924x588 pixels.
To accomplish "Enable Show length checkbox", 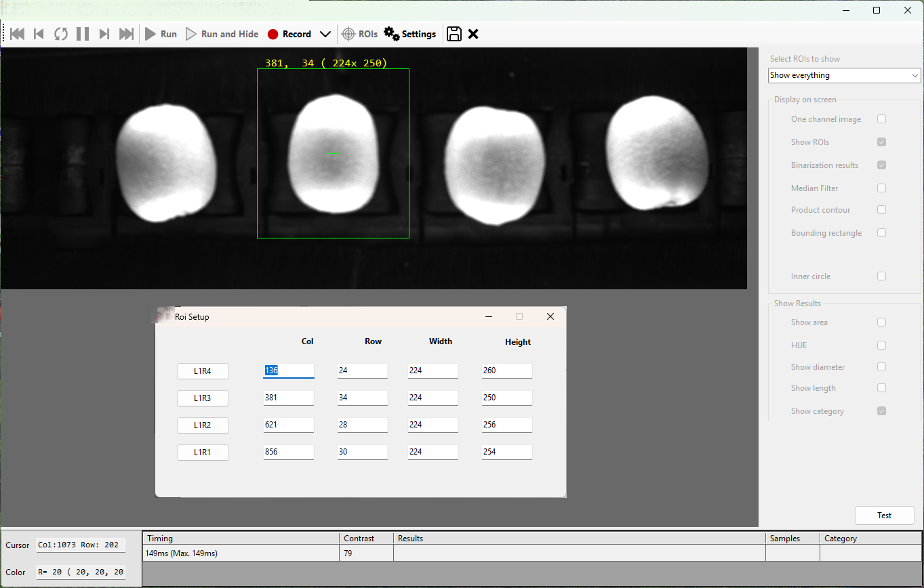I will pyautogui.click(x=881, y=388).
